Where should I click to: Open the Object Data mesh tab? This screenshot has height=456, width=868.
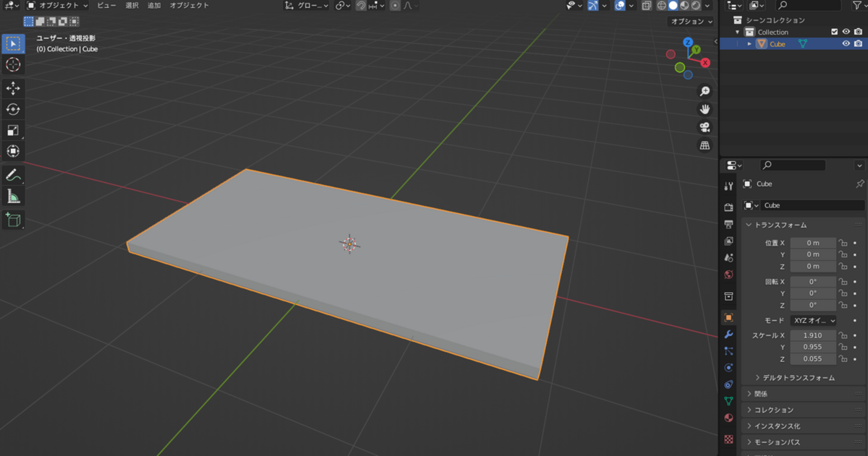coord(728,401)
